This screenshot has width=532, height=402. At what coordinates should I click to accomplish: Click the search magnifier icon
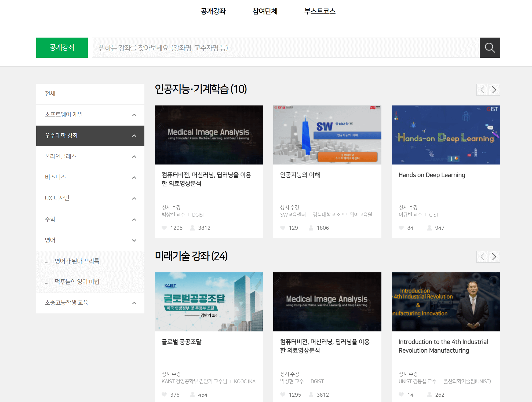coord(490,47)
